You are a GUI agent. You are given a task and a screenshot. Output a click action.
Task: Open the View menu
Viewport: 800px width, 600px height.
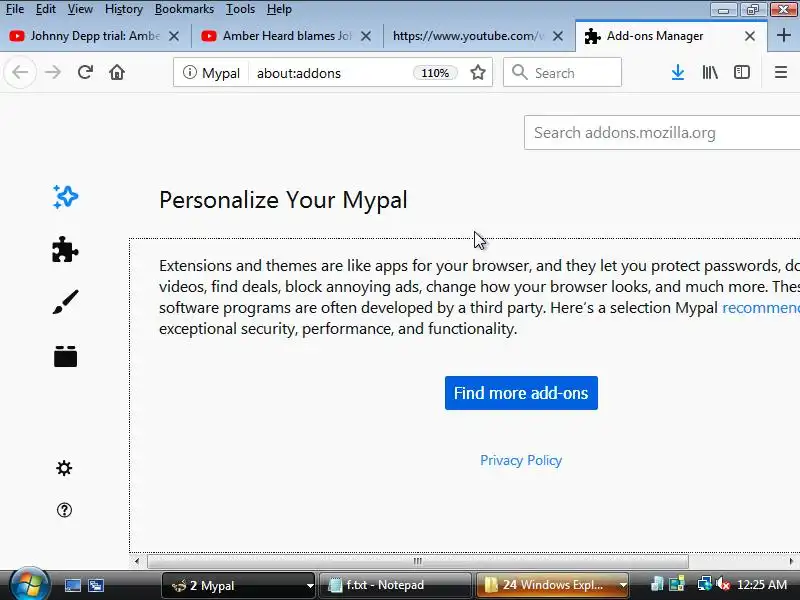pyautogui.click(x=80, y=9)
